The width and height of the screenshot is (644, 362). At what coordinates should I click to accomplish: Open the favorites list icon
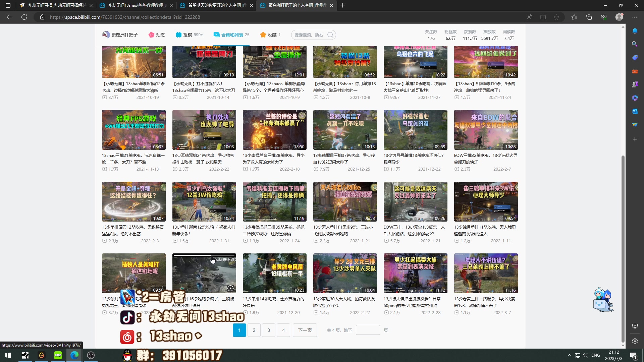(574, 17)
